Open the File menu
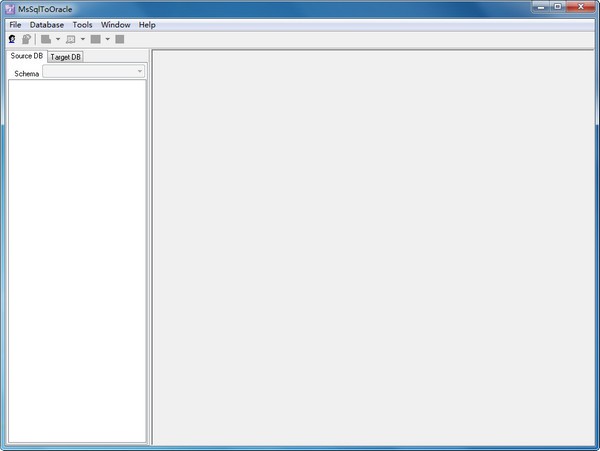This screenshot has width=600, height=451. [x=15, y=24]
